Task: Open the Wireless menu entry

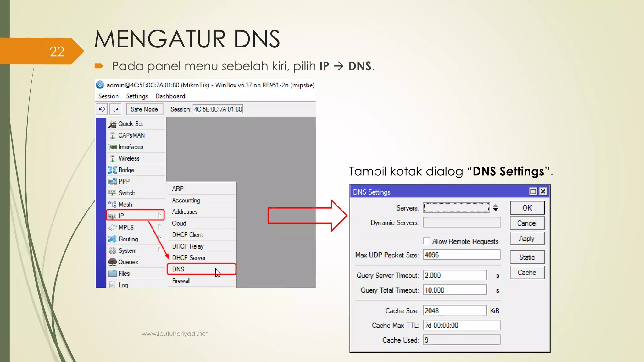Action: (x=136, y=158)
